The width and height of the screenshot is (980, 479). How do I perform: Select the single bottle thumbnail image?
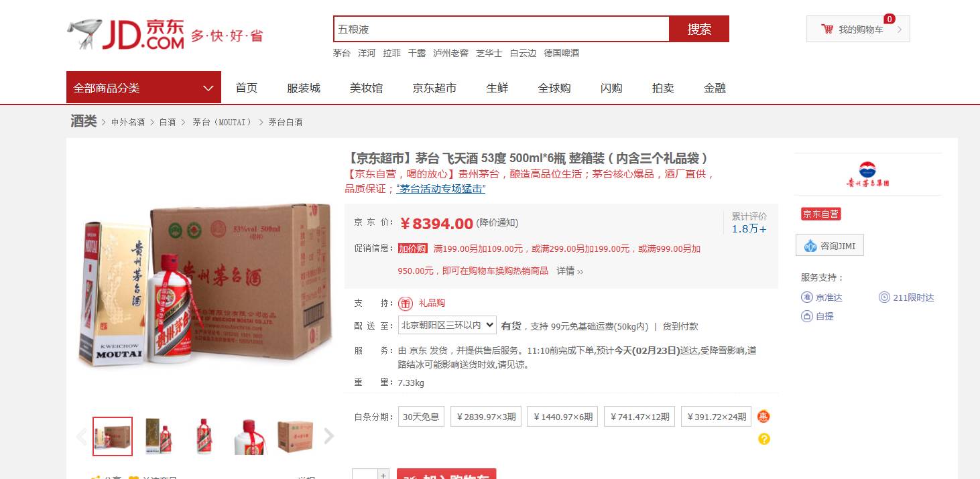[x=204, y=436]
